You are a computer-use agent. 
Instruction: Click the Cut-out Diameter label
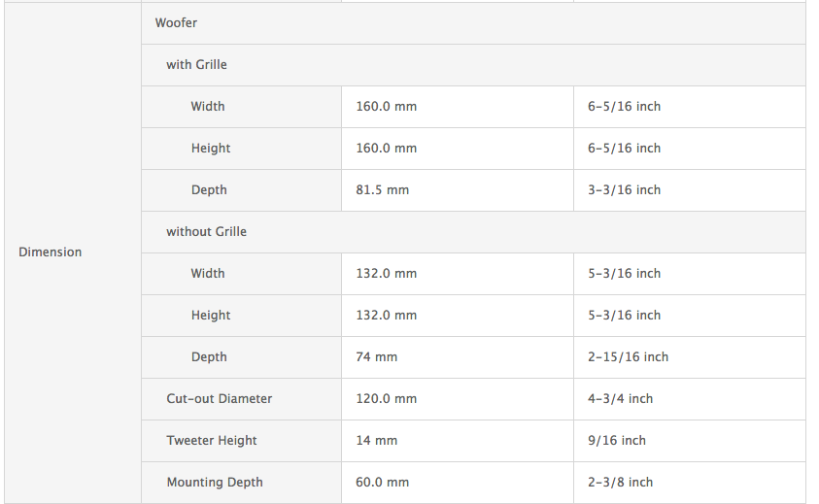click(220, 399)
